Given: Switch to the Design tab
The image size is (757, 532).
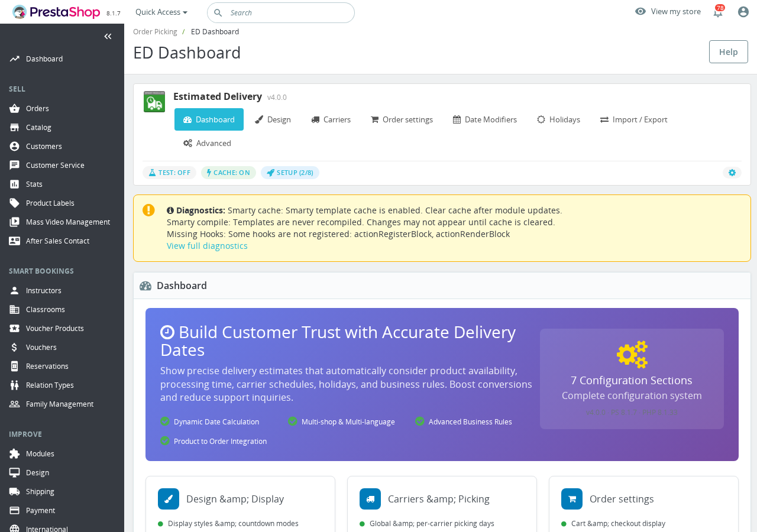Looking at the screenshot, I should point(273,119).
